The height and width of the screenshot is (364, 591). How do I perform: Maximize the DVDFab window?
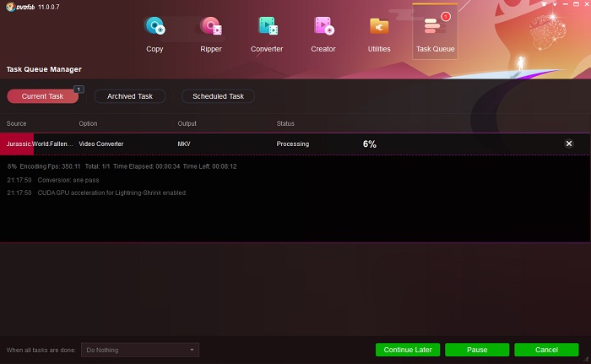coord(576,3)
